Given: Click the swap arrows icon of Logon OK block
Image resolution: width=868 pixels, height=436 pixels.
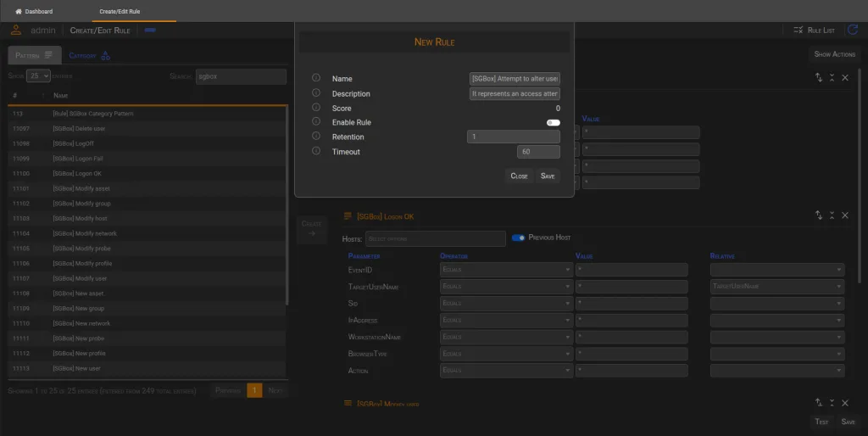Looking at the screenshot, I should [x=819, y=215].
